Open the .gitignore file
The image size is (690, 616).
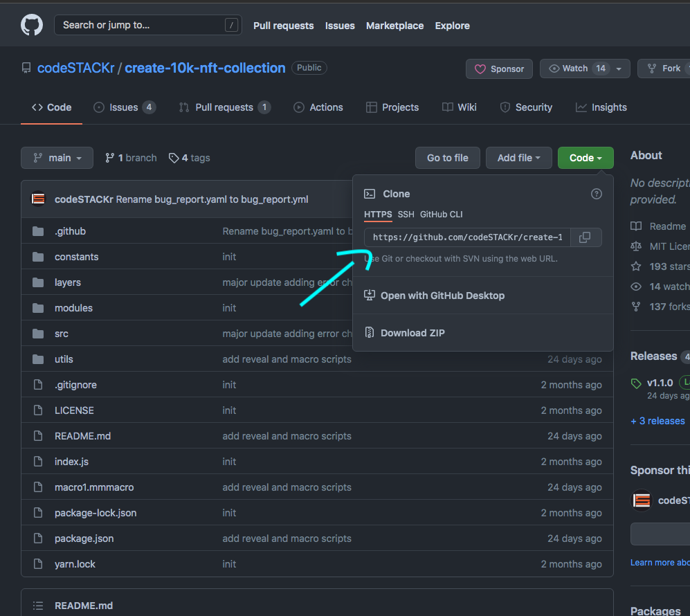75,385
